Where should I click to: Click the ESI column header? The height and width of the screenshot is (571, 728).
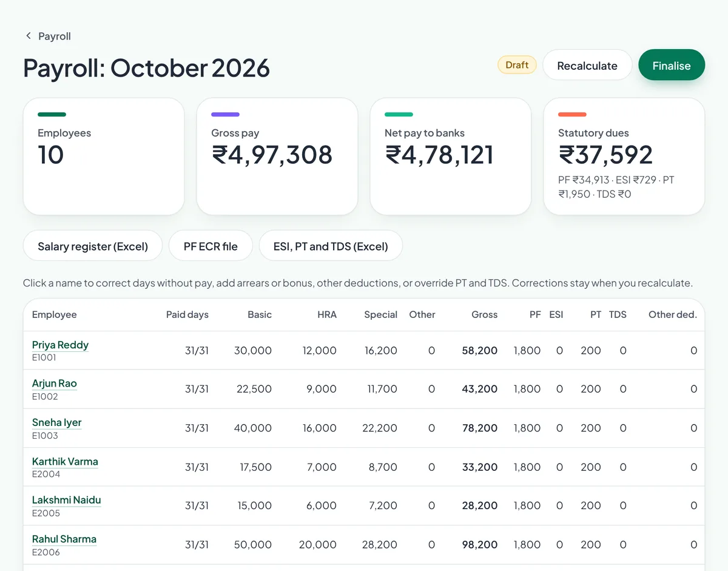click(556, 314)
